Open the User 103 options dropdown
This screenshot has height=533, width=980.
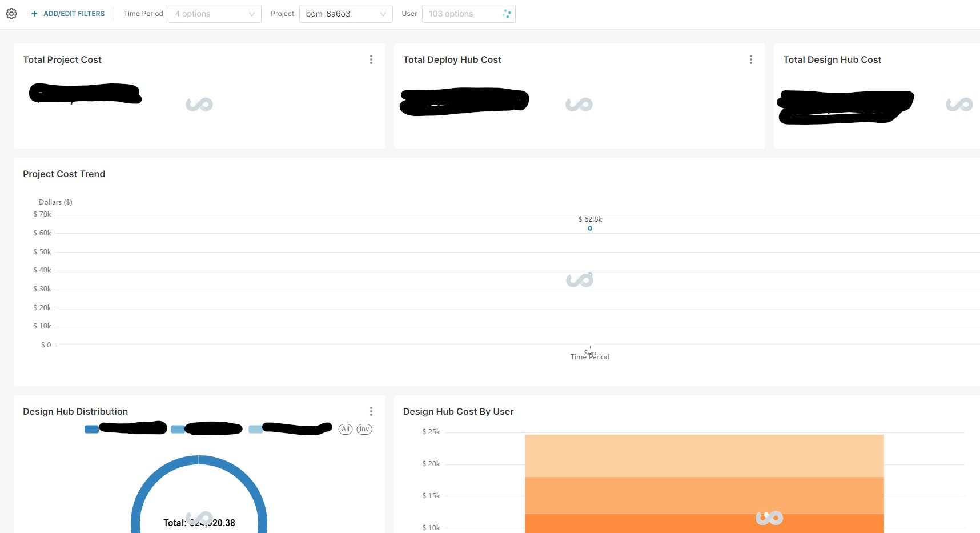[468, 14]
